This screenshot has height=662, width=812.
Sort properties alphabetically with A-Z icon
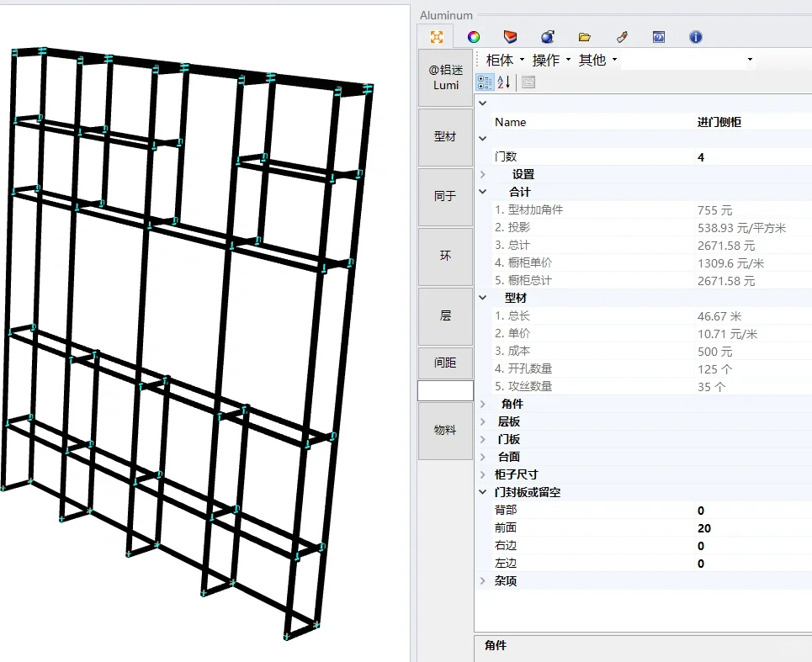(x=504, y=82)
